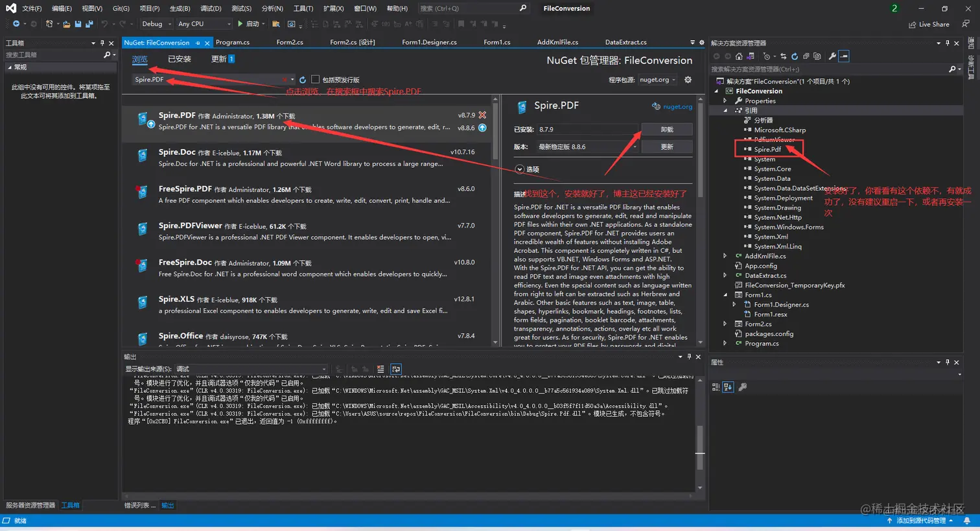Image resolution: width=980 pixels, height=531 pixels.
Task: Open the package source nuget.org dropdown
Action: [657, 80]
